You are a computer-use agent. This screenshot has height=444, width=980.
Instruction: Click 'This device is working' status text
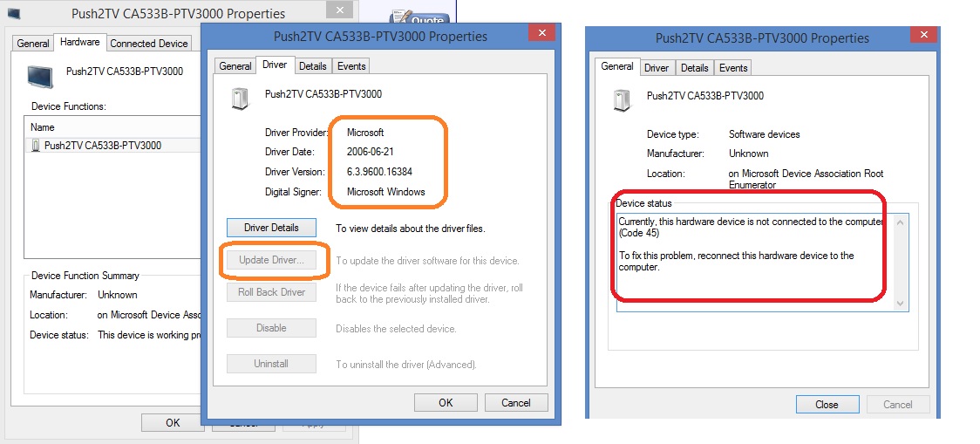point(149,335)
